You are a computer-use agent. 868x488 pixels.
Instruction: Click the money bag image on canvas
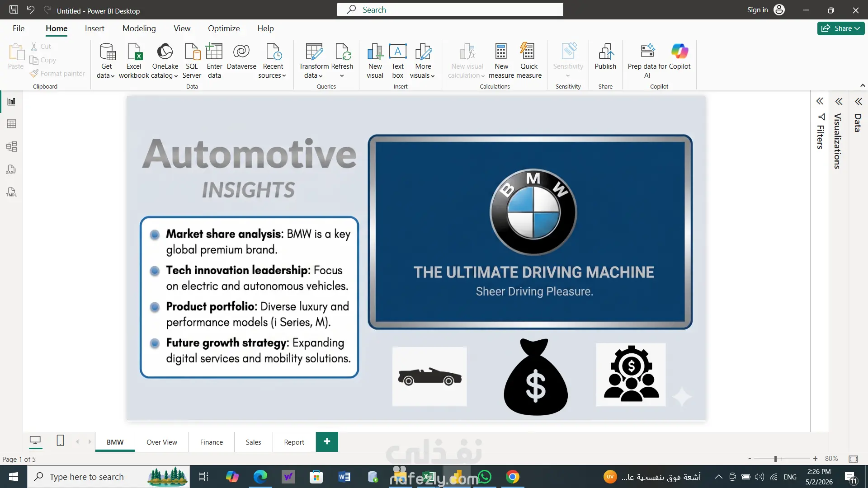536,377
